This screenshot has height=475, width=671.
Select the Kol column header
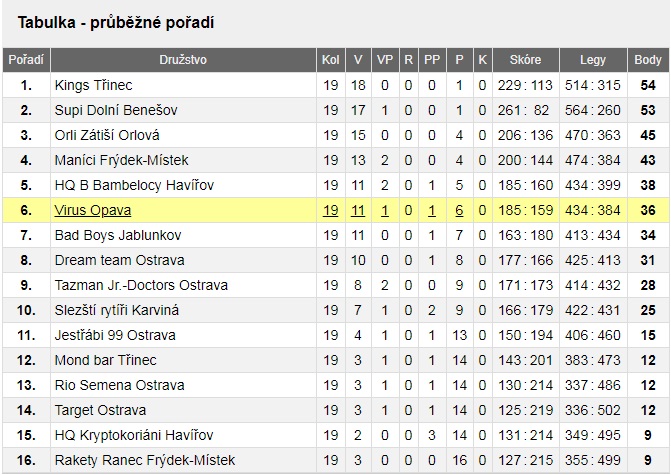pyautogui.click(x=330, y=60)
